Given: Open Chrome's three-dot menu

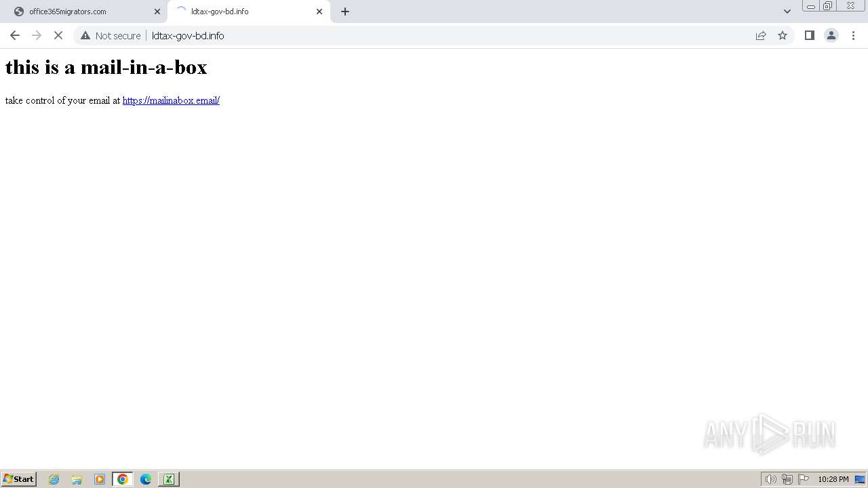Looking at the screenshot, I should coord(853,35).
